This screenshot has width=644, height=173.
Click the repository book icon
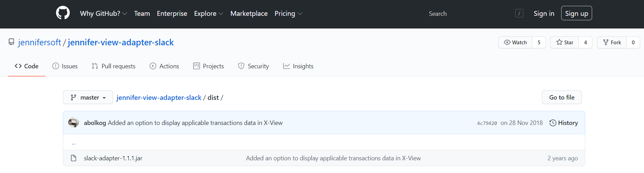(x=11, y=42)
